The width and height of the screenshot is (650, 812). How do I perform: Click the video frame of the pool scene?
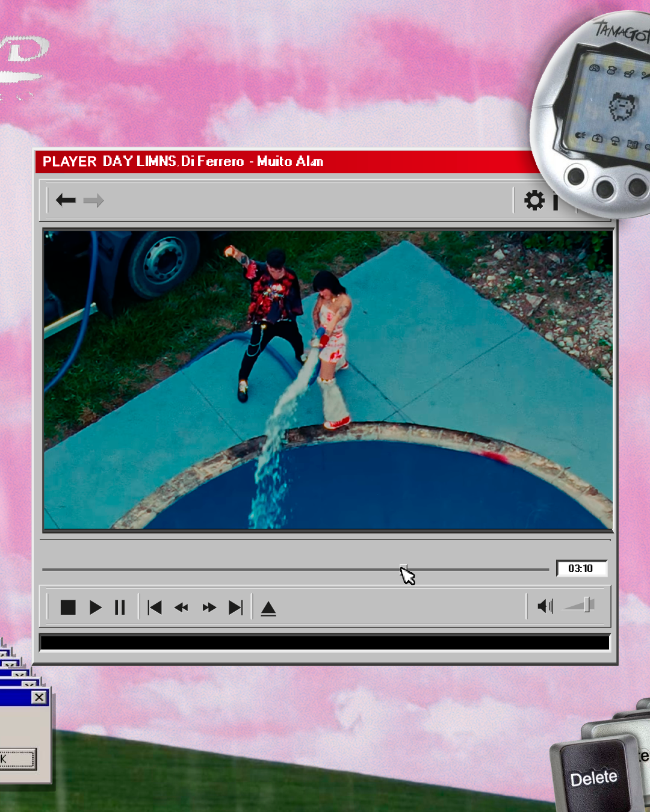coord(328,380)
